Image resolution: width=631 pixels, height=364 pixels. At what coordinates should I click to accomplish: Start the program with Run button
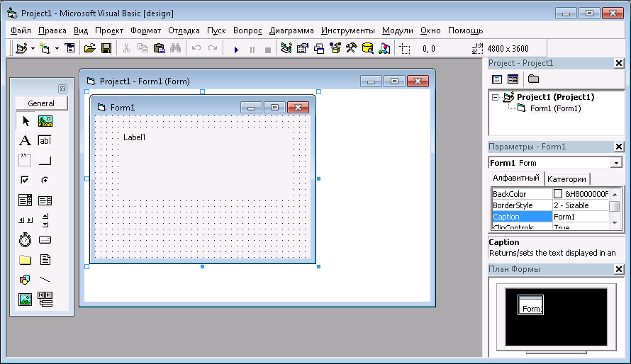pyautogui.click(x=236, y=50)
